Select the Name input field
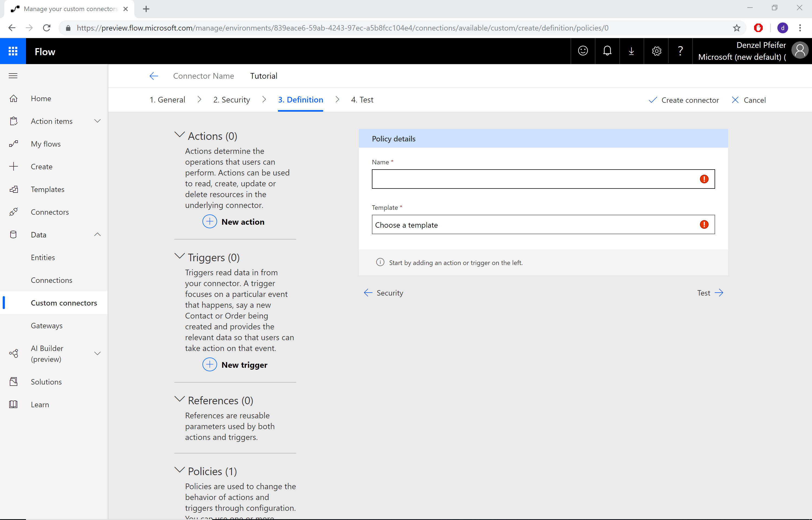The height and width of the screenshot is (520, 812). [x=543, y=179]
